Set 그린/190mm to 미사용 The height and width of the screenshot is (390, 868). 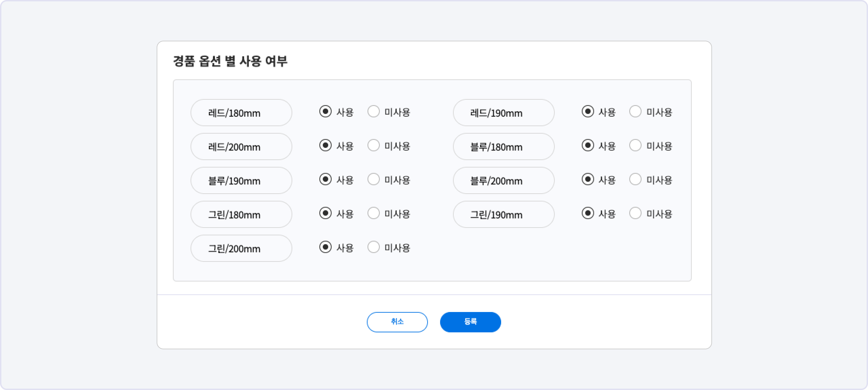coord(635,213)
